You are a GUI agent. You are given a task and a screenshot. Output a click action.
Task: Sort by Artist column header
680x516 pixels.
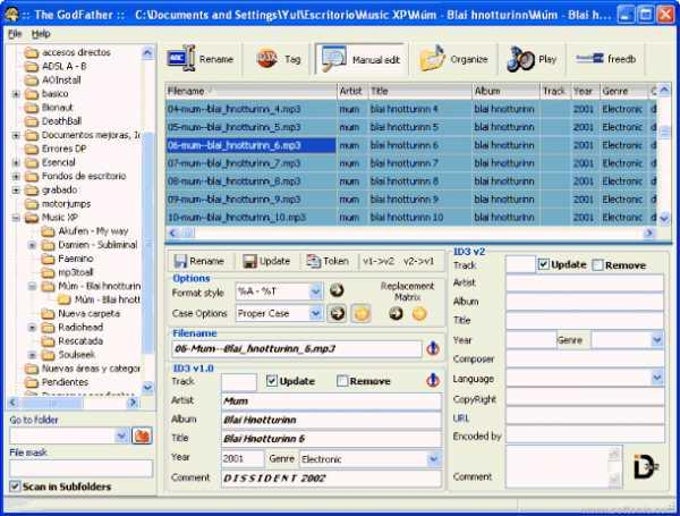[352, 91]
